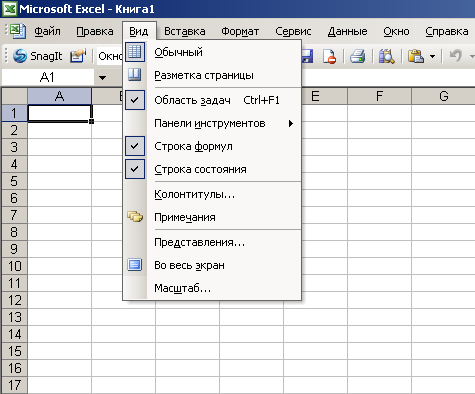The width and height of the screenshot is (475, 394).
Task: Click the Undo arrow icon
Action: point(456,55)
